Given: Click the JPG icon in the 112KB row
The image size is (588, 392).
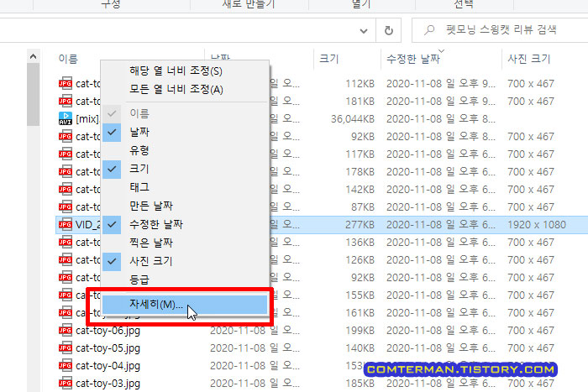Looking at the screenshot, I should coord(66,84).
